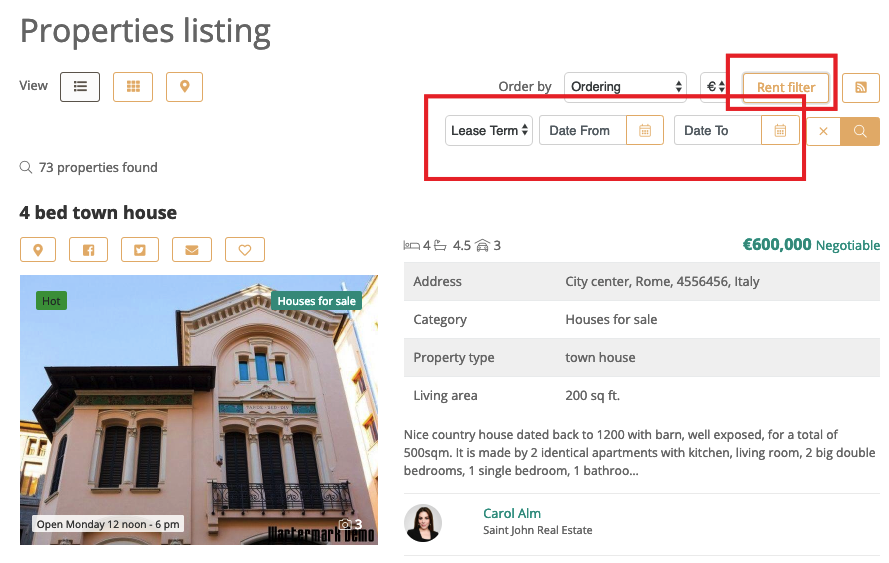
Task: Open the Lease Term dropdown
Action: pyautogui.click(x=489, y=131)
